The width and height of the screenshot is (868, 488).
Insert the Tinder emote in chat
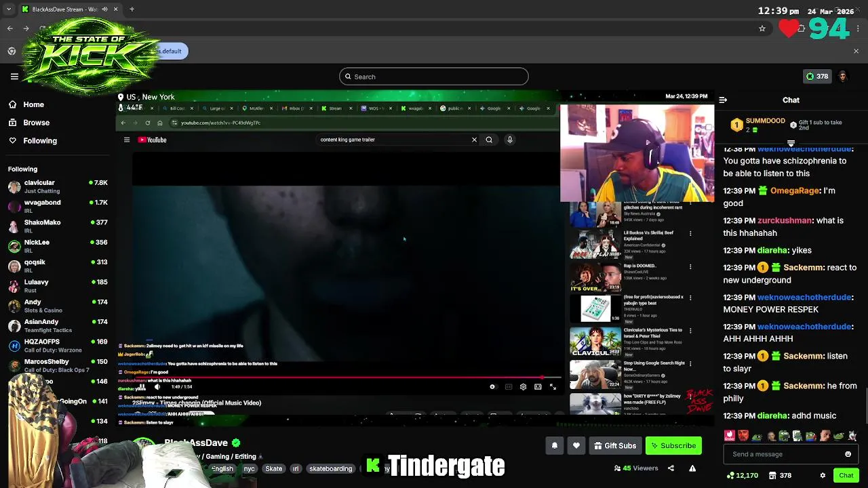[730, 436]
